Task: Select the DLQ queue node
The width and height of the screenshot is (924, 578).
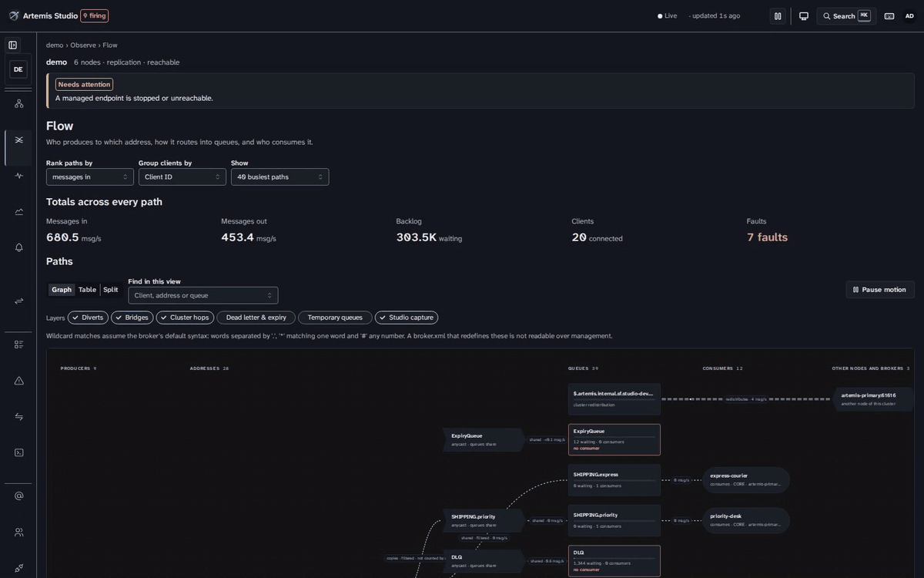Action: point(614,561)
